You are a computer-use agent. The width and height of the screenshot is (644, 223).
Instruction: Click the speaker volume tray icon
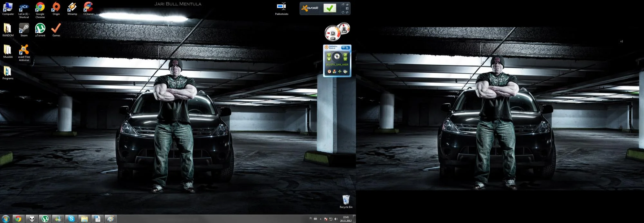336,219
